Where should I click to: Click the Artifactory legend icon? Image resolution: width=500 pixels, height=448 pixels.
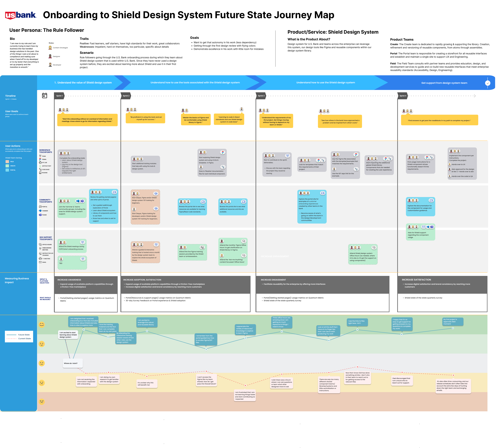coord(40,166)
